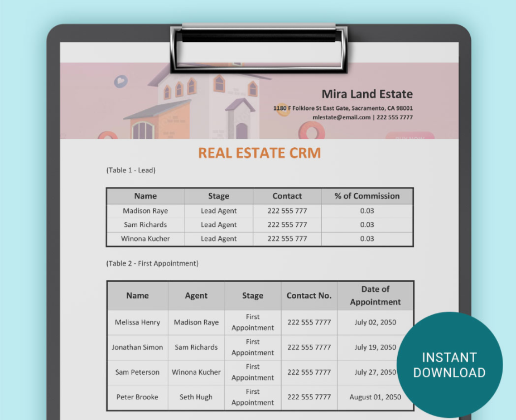This screenshot has width=516, height=420.
Task: Click the Name header in the Lead table
Action: coord(146,196)
